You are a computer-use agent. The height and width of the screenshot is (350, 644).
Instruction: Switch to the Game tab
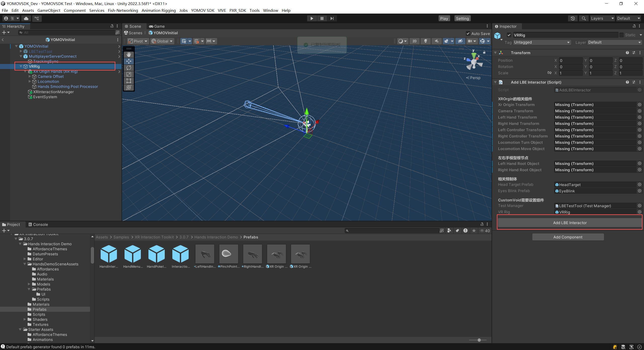pos(157,26)
